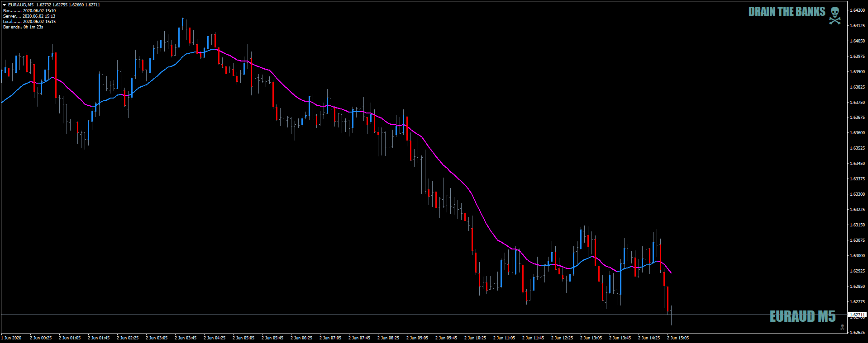Click the 1.63600 price scale label
868x343 pixels.
857,132
